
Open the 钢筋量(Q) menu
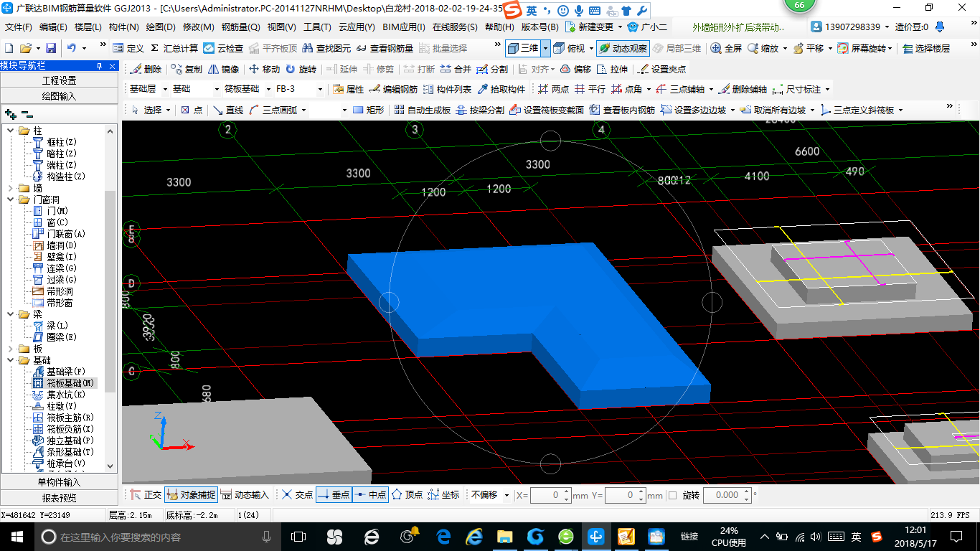tap(241, 27)
